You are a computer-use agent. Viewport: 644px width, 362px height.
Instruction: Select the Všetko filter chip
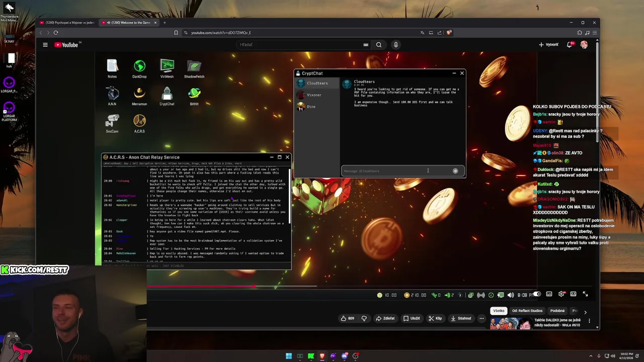click(x=499, y=311)
